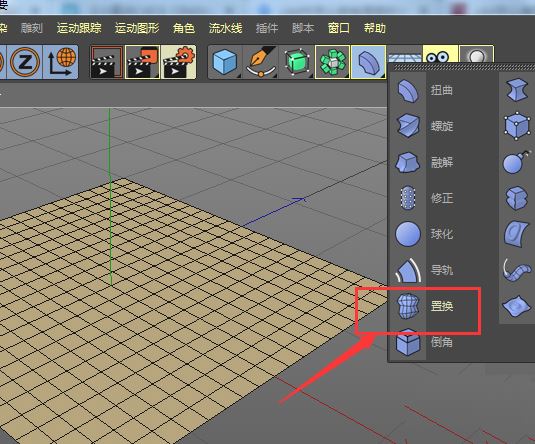Open the 运动跟踪 menu
Viewport: 535px width, 444px height.
coord(79,28)
